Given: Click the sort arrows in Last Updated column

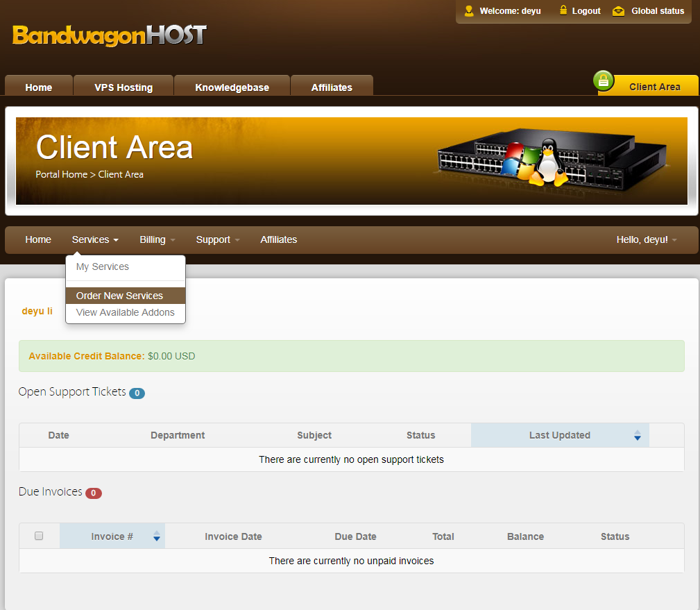Looking at the screenshot, I should pyautogui.click(x=638, y=435).
